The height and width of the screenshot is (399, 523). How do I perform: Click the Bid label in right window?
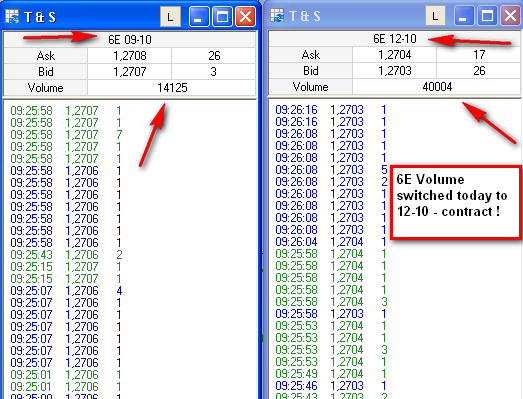(311, 71)
